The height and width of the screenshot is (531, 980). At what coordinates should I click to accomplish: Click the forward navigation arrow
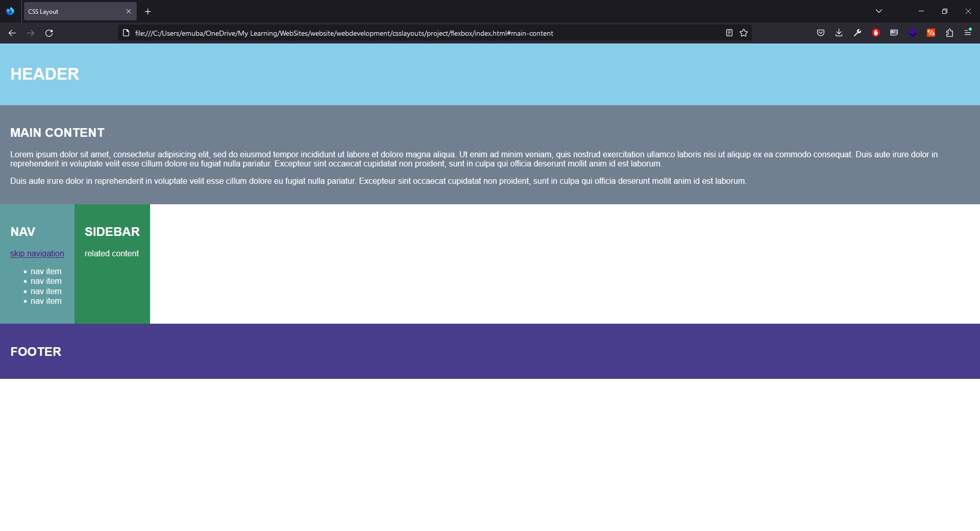[31, 33]
